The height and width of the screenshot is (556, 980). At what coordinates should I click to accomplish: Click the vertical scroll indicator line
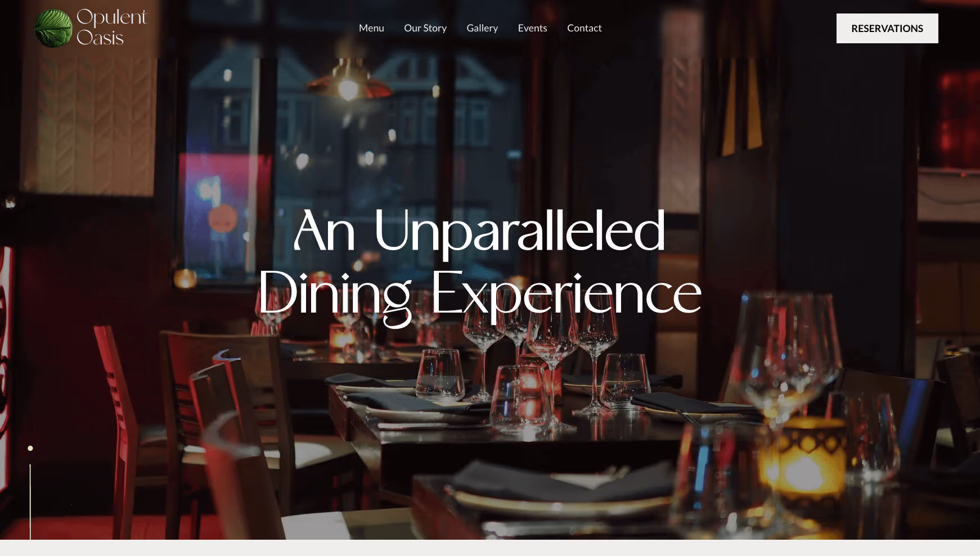pos(30,501)
